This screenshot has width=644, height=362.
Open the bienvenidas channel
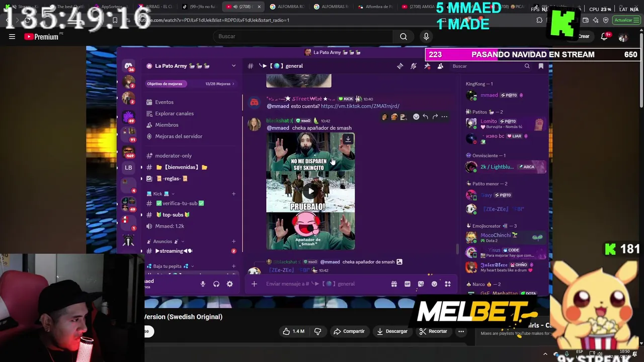(182, 167)
